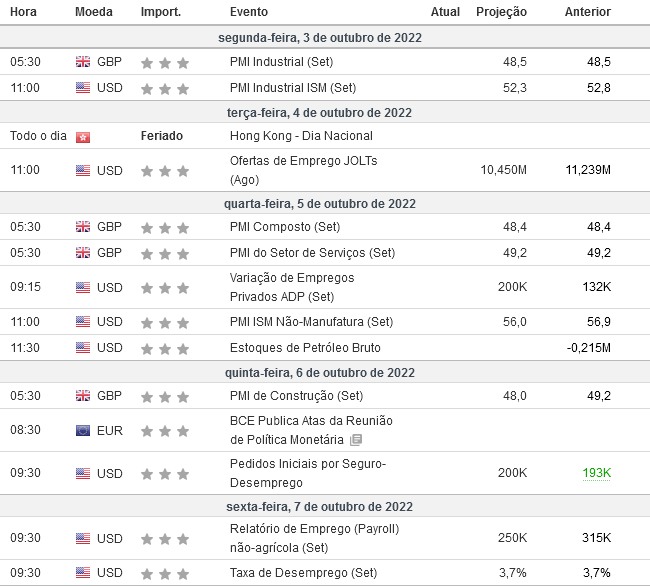650x586 pixels.
Task: Open Variação de Empregos Privados ADP event
Action: (x=292, y=287)
